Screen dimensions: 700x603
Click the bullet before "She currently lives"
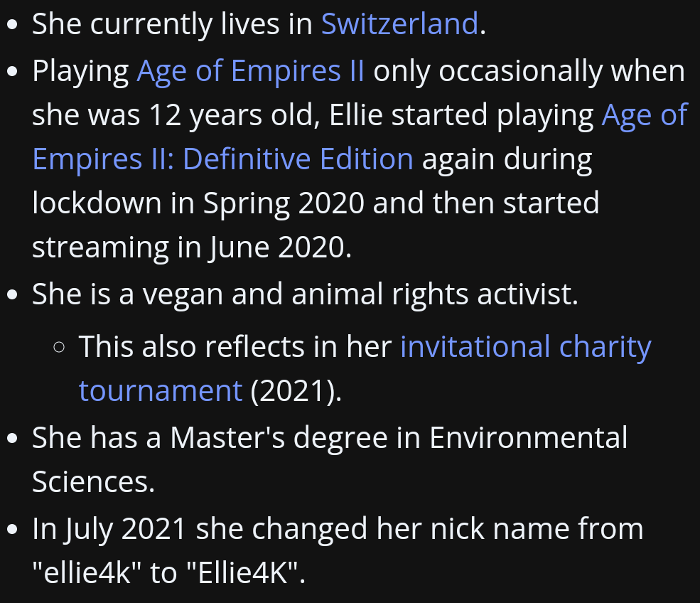(11, 26)
